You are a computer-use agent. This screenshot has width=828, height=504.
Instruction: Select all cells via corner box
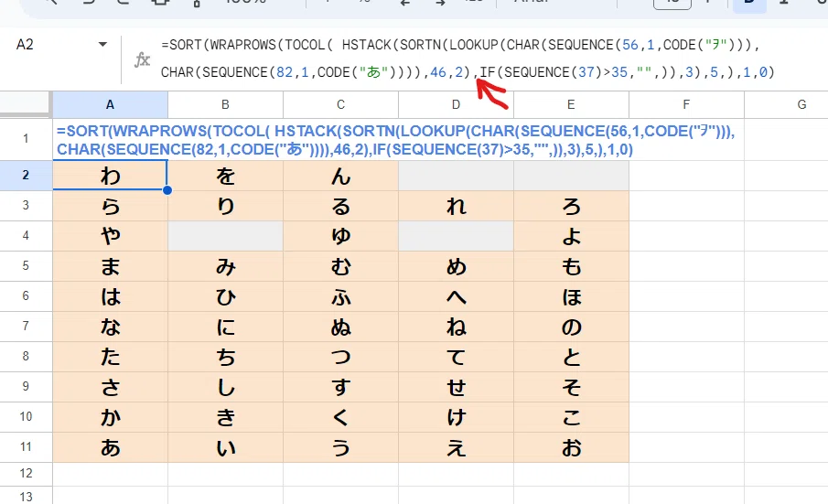click(x=26, y=104)
